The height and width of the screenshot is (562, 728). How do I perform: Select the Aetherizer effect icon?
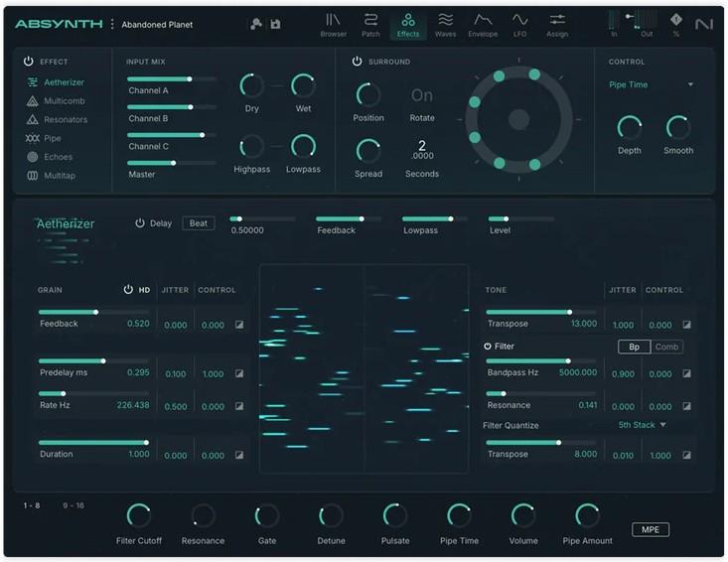(x=33, y=82)
